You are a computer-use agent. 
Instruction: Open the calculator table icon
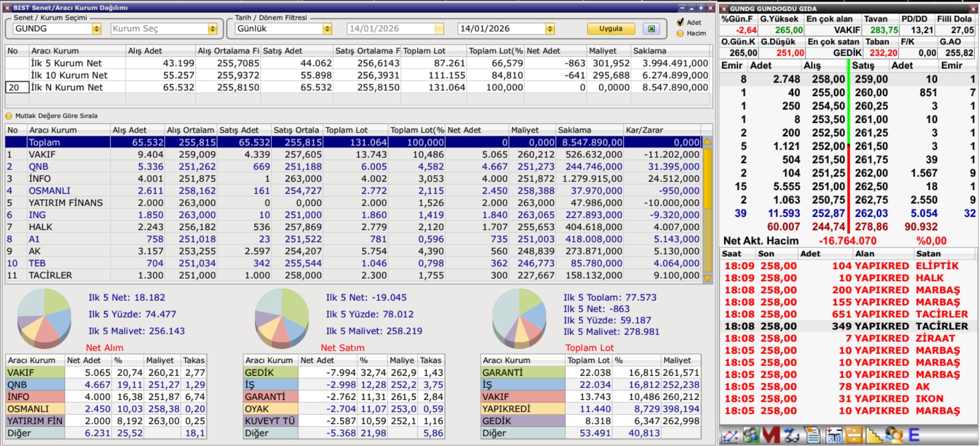pos(834,435)
